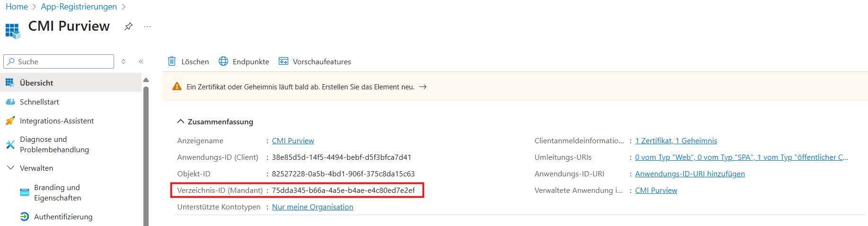
Task: Collapse the sidebar with double chevron
Action: [x=141, y=61]
